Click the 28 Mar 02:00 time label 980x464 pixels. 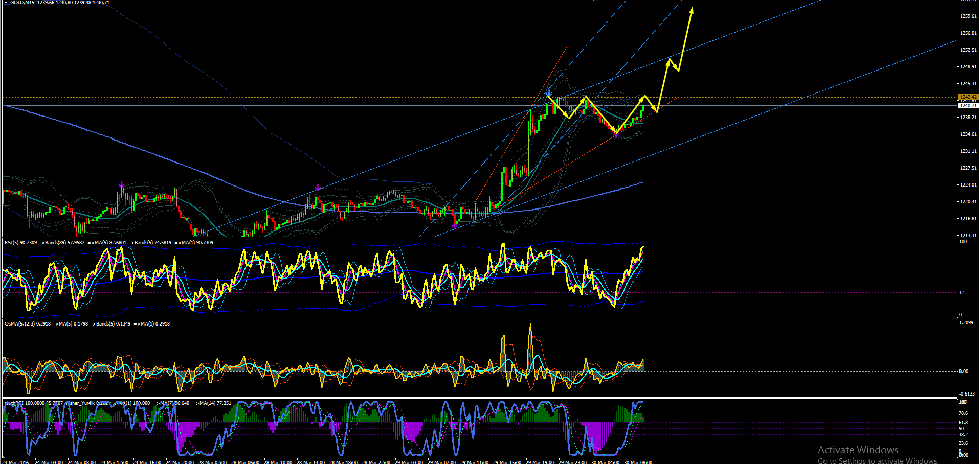(x=212, y=462)
